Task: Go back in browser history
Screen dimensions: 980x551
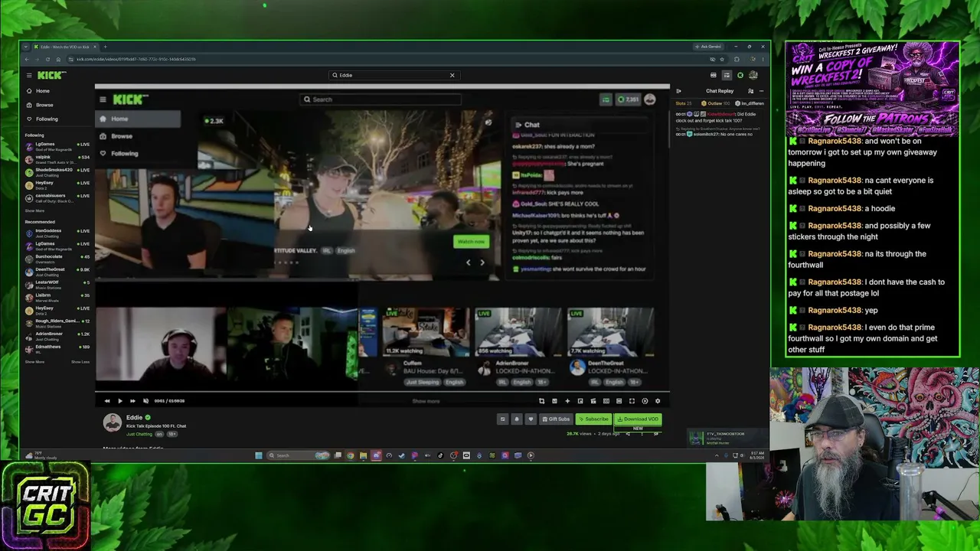Action: 27,59
